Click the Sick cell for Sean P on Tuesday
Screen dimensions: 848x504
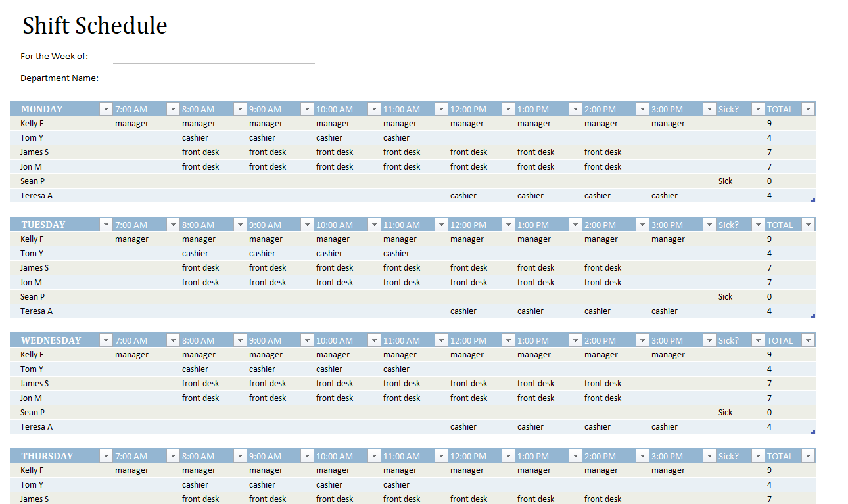point(725,297)
